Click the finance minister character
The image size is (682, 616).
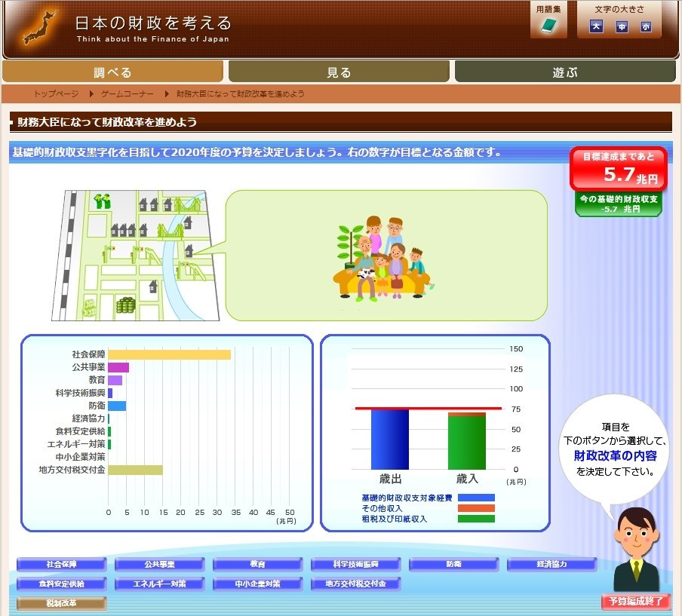tap(635, 550)
